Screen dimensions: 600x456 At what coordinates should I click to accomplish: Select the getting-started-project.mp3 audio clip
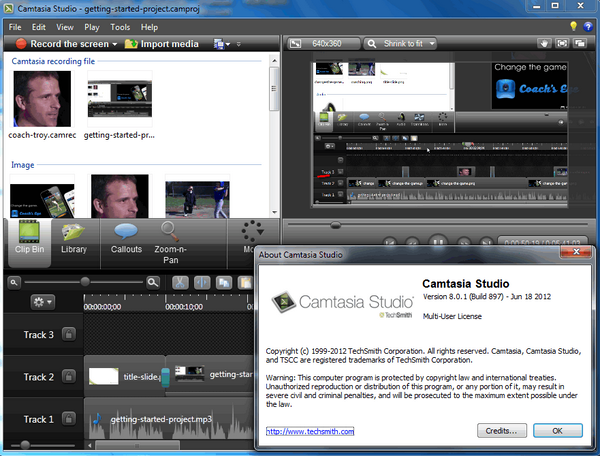click(x=169, y=419)
